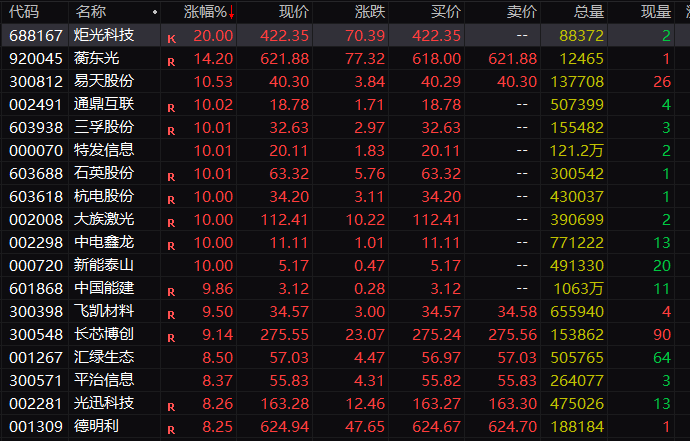690x441 pixels.
Task: Click stock code 001309
Action: [x=36, y=426]
